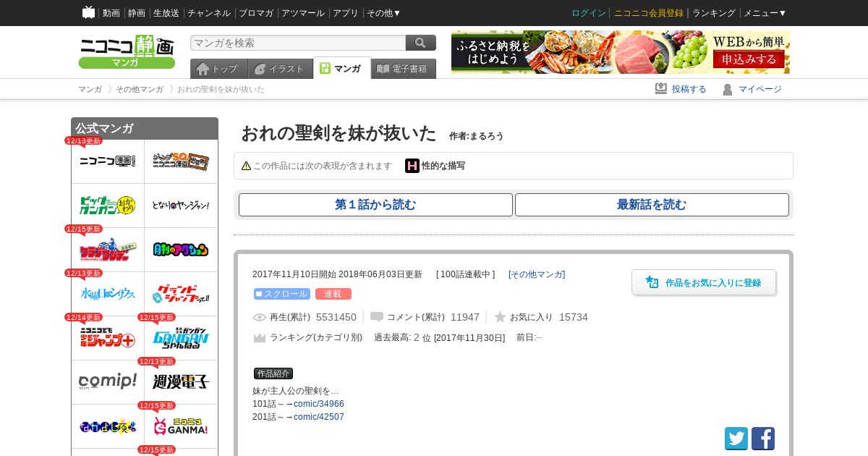Open the comip! publisher logo
The height and width of the screenshot is (456, 868).
[x=108, y=382]
